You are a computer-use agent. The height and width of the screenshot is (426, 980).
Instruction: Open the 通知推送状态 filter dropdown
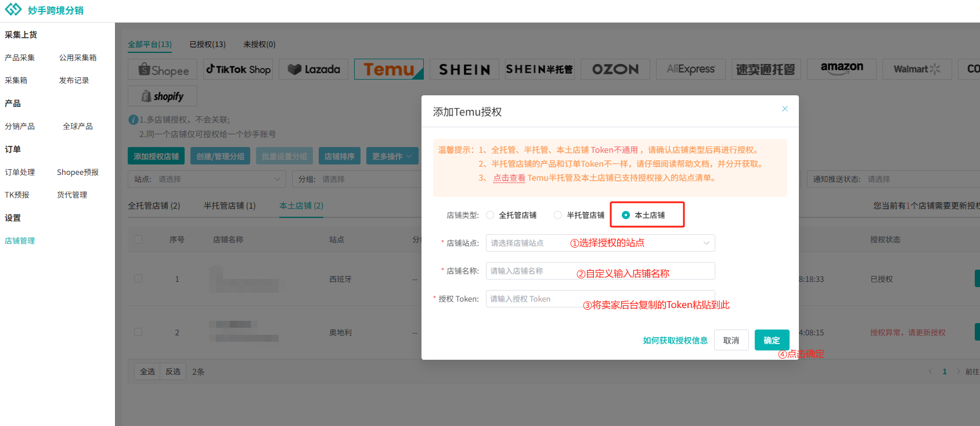click(x=893, y=179)
